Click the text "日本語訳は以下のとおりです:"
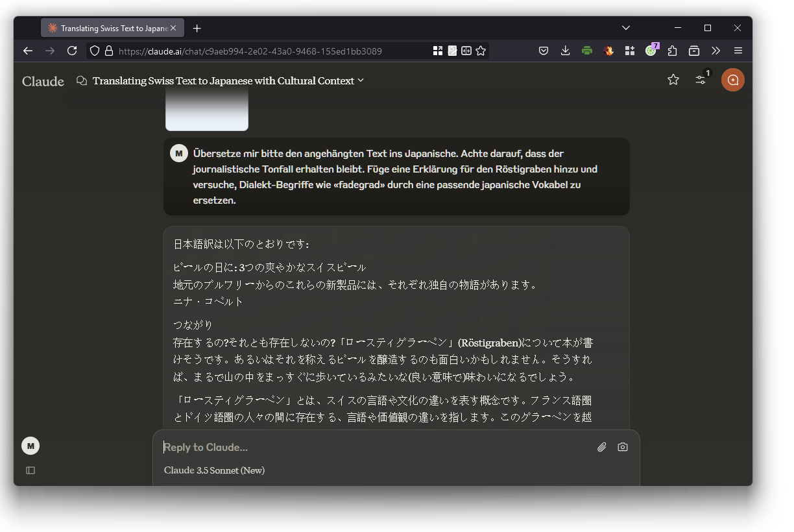 point(241,245)
